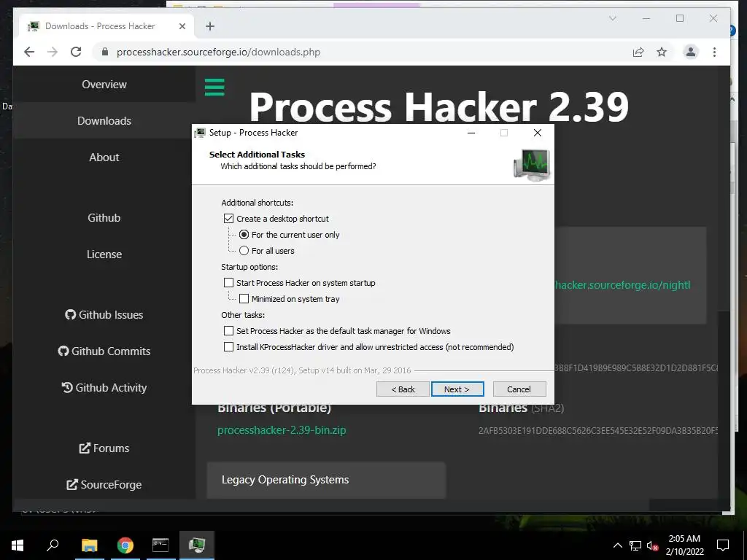This screenshot has width=747, height=560.
Task: Open Downloads in the site sidebar
Action: (x=104, y=121)
